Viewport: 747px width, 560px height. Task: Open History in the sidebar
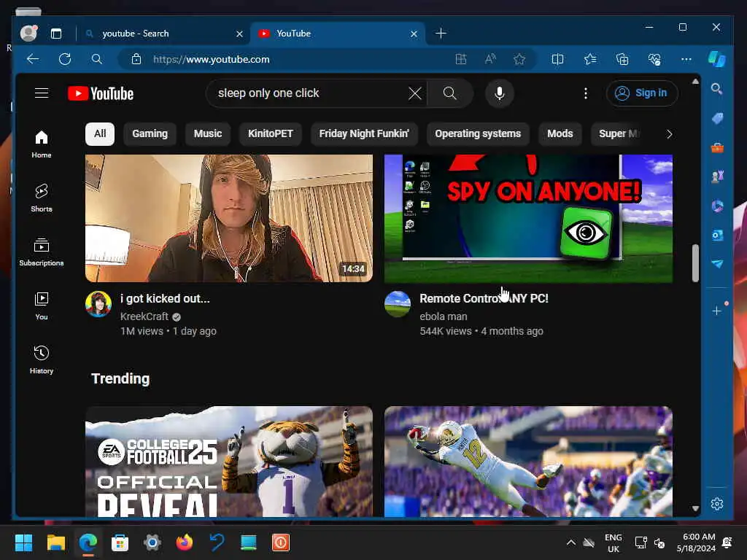tap(42, 359)
